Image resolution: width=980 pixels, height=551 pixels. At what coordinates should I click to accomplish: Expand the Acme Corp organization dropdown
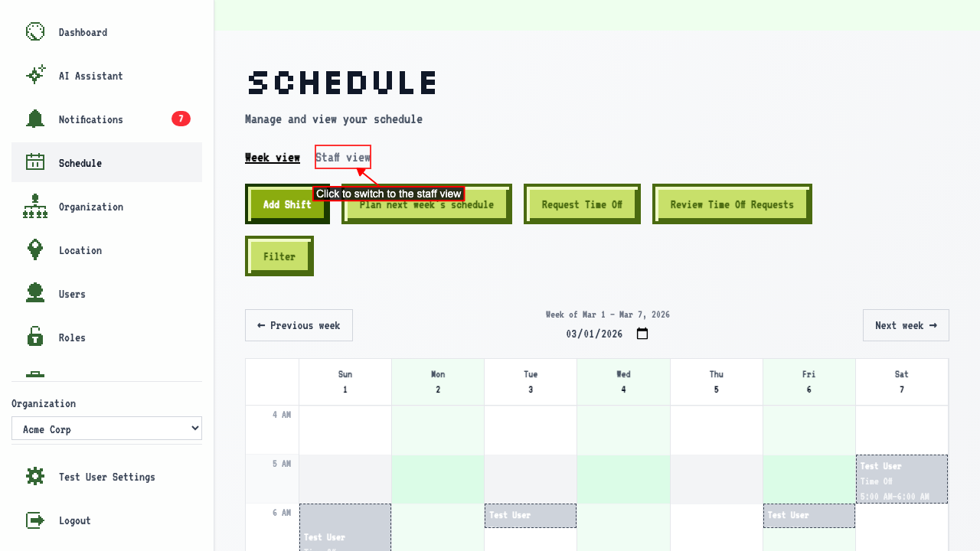point(106,429)
